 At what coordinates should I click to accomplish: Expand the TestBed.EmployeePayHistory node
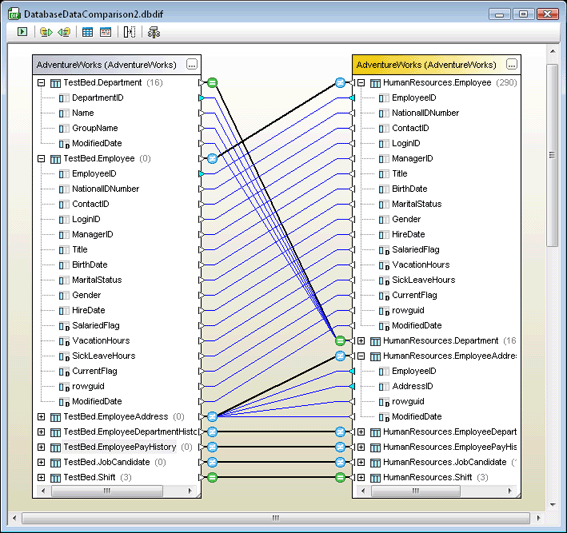tap(41, 447)
